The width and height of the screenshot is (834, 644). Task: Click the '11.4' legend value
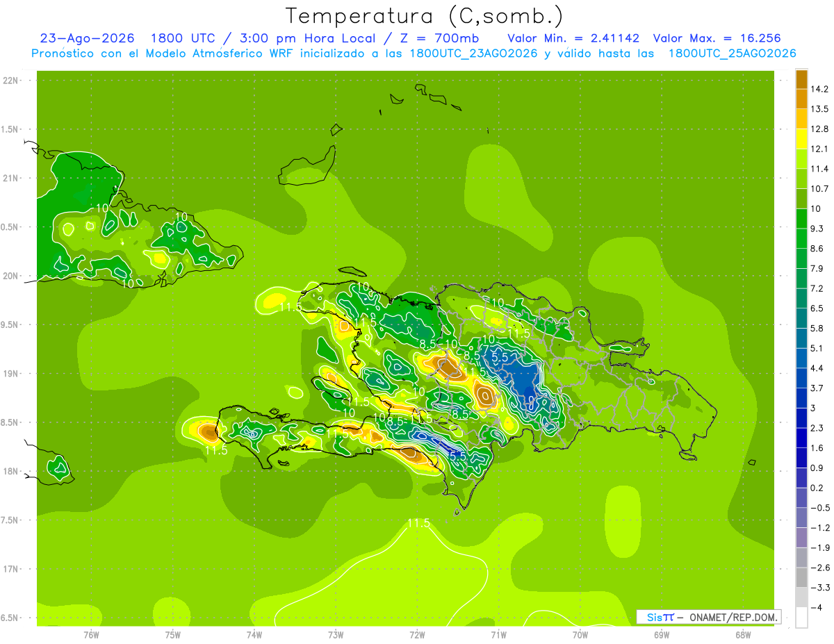coord(820,168)
